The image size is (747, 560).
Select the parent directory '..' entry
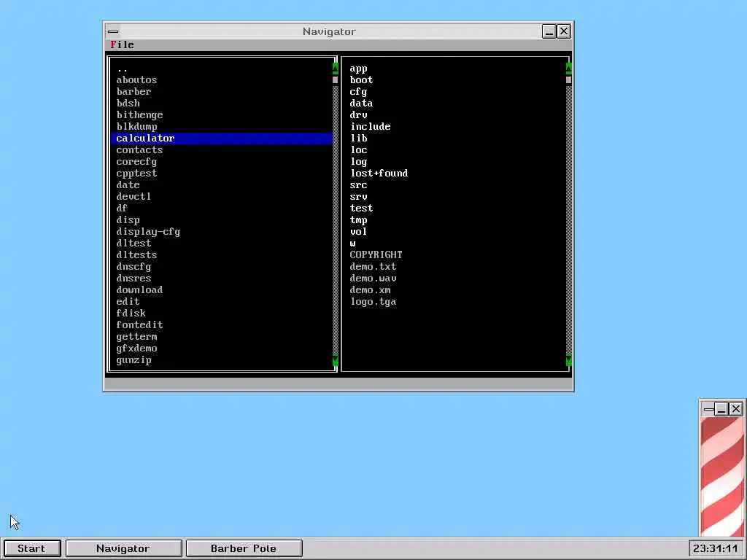point(222,69)
